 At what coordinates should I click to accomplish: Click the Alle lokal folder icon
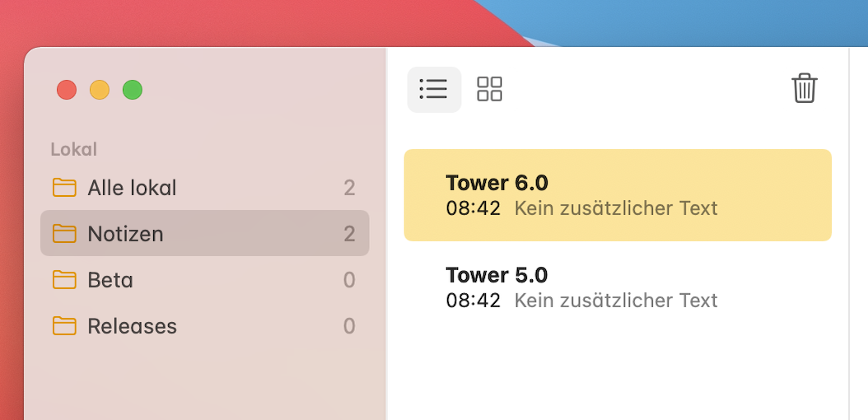coord(64,188)
